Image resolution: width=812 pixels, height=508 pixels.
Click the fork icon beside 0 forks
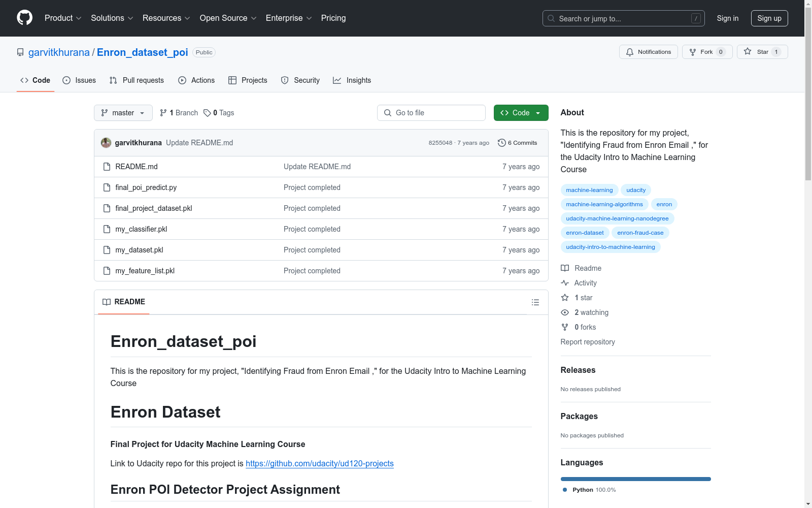[x=565, y=327]
